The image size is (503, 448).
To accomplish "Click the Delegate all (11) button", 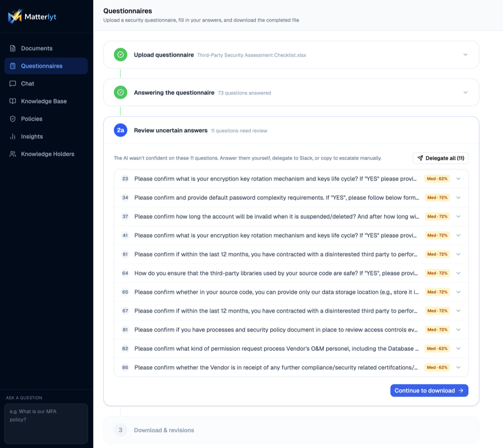I will 440,158.
